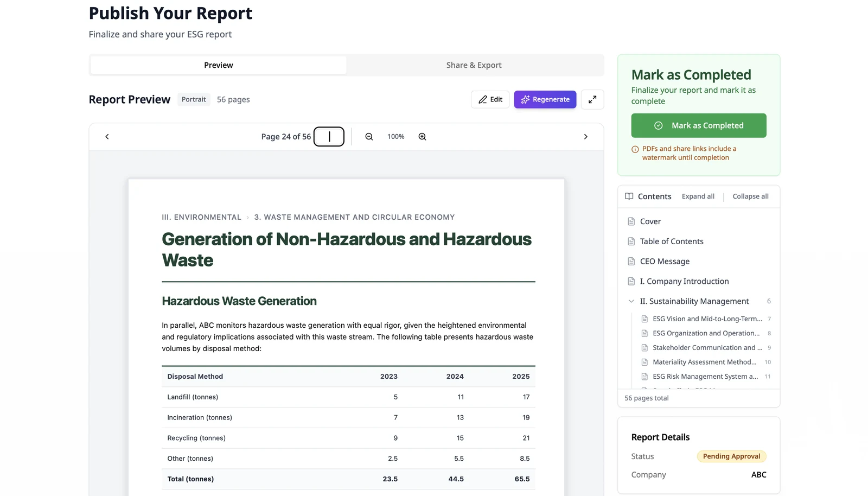Focus the page number input field

click(329, 137)
